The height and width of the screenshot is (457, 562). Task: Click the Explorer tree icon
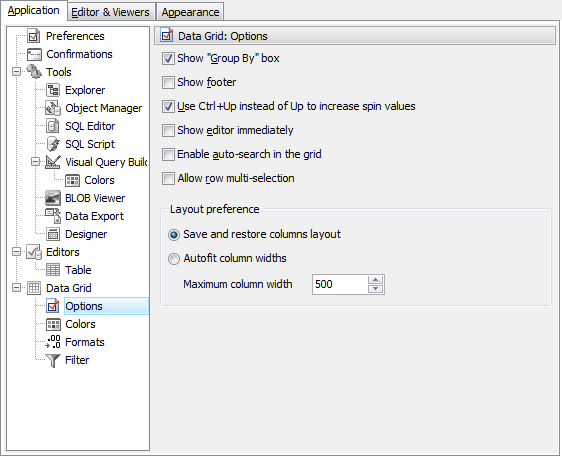tap(53, 90)
